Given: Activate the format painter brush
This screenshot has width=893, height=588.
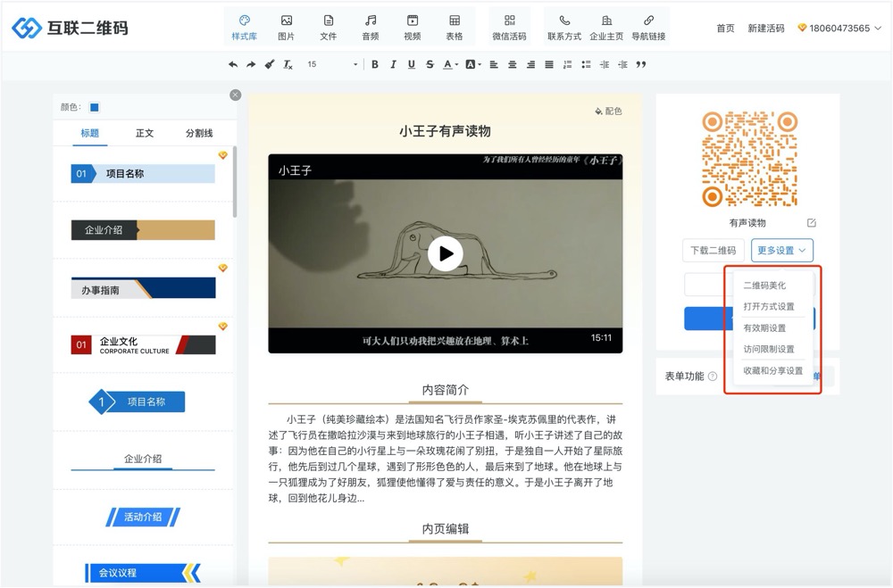Looking at the screenshot, I should tap(270, 64).
